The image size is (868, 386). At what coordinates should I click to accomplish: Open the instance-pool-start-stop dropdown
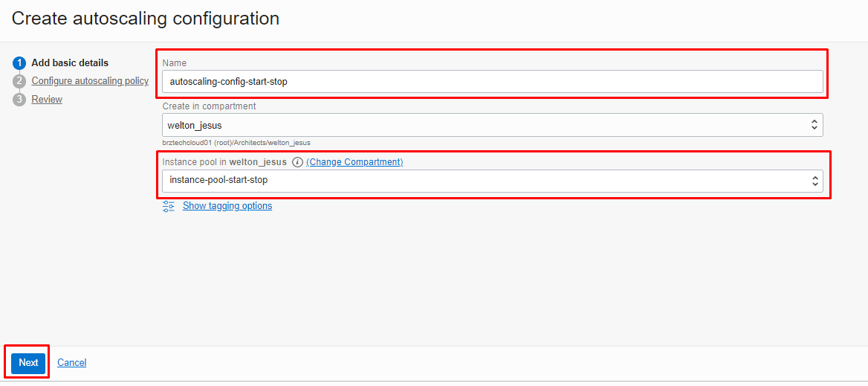(x=492, y=181)
